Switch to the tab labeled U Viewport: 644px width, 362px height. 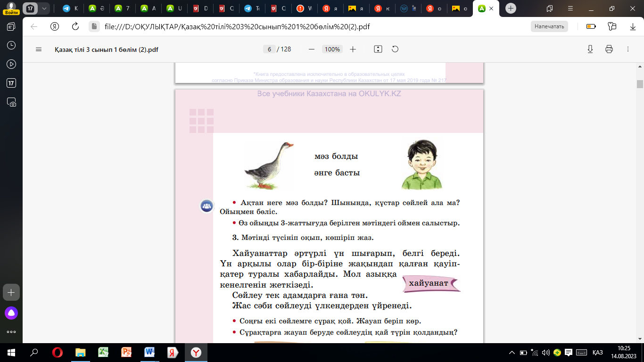[x=174, y=8]
